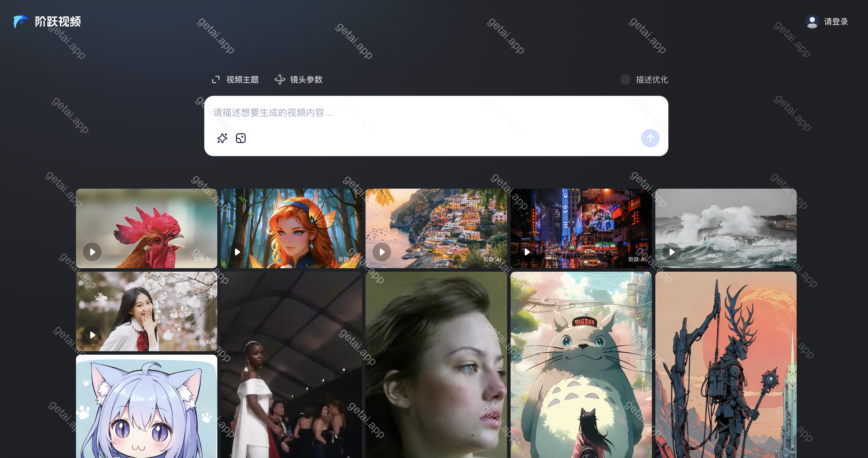
Task: Click the dice random prompt icon
Action: pos(240,138)
